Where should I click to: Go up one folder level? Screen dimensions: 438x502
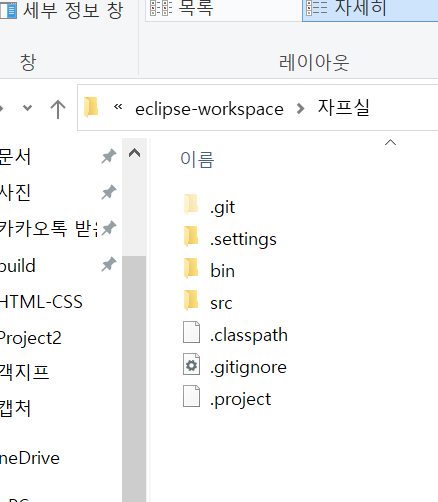[58, 109]
